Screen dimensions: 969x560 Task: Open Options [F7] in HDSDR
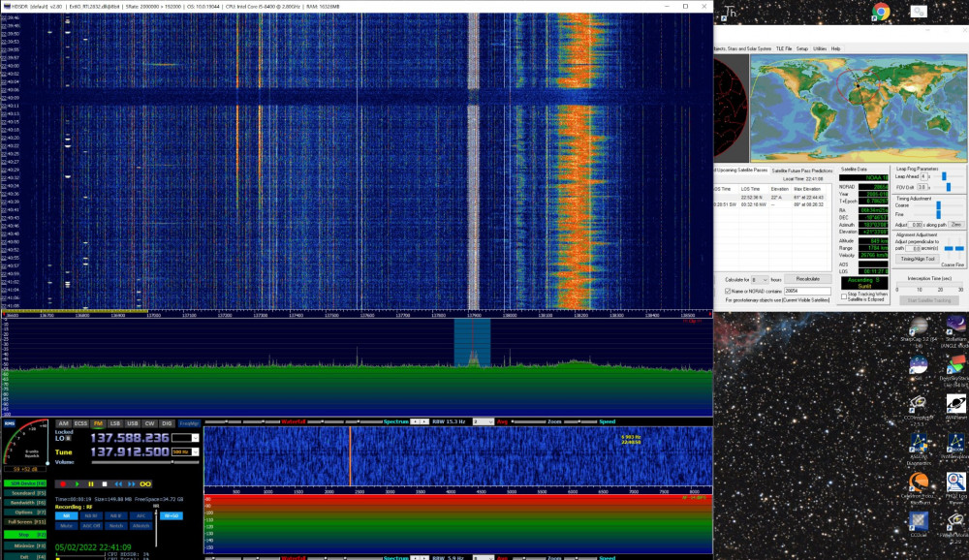(x=25, y=513)
